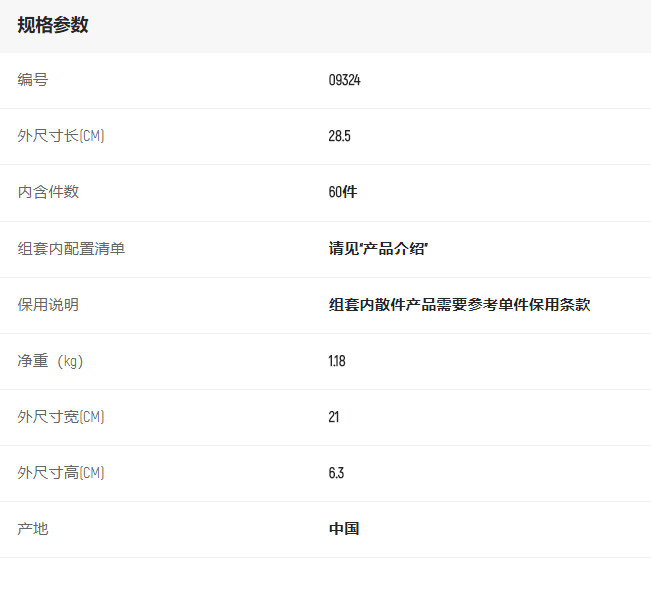The image size is (651, 593).
Task: Click the (kg) unit beside 净重
Action: tap(69, 361)
